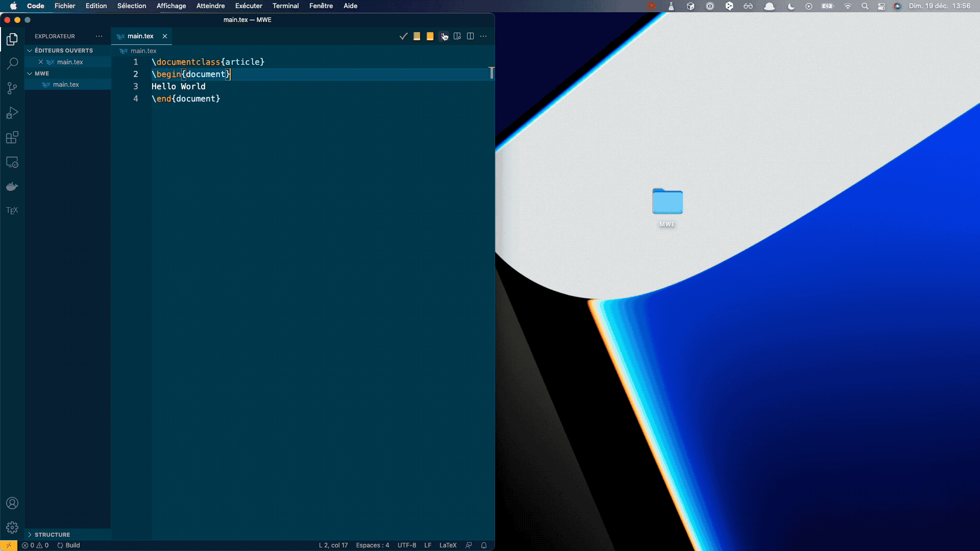This screenshot has width=980, height=551.
Task: Open the TeX sidebar panel
Action: coord(12,211)
